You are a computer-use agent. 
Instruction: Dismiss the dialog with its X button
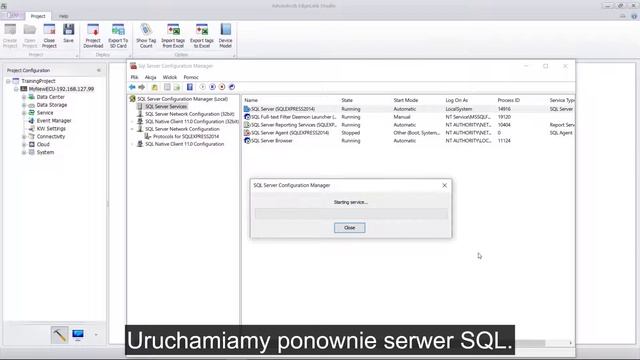444,185
